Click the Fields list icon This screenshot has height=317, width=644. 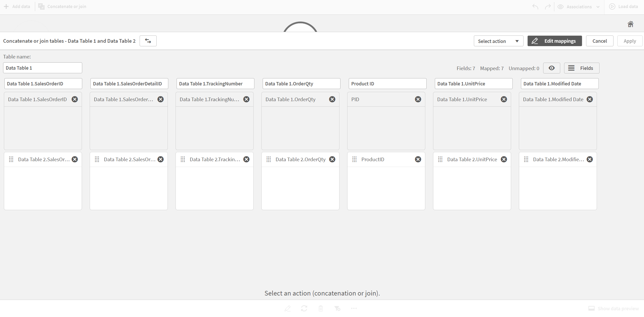click(x=571, y=68)
